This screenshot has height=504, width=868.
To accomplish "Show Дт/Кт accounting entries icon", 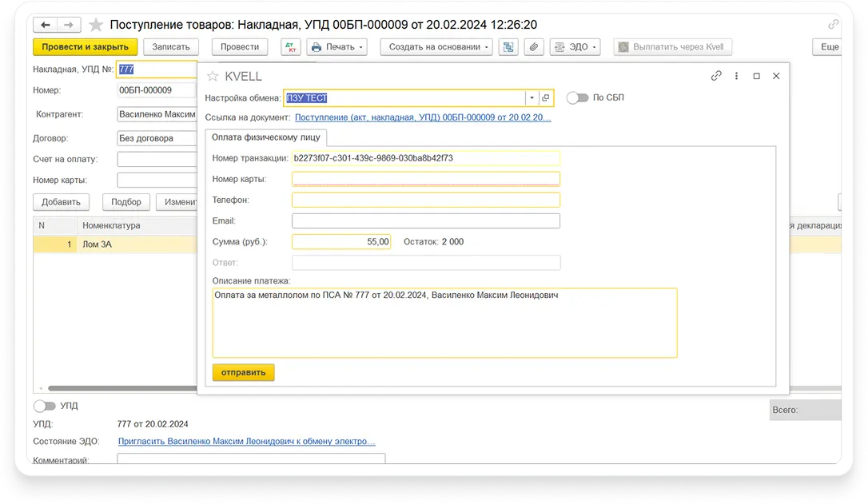I will point(292,47).
